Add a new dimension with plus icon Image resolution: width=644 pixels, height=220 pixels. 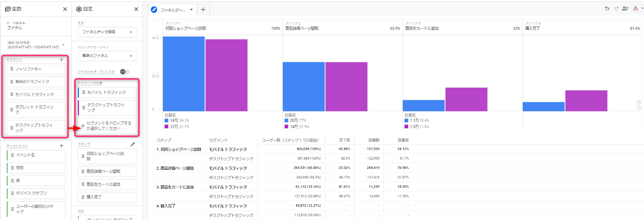(62, 146)
